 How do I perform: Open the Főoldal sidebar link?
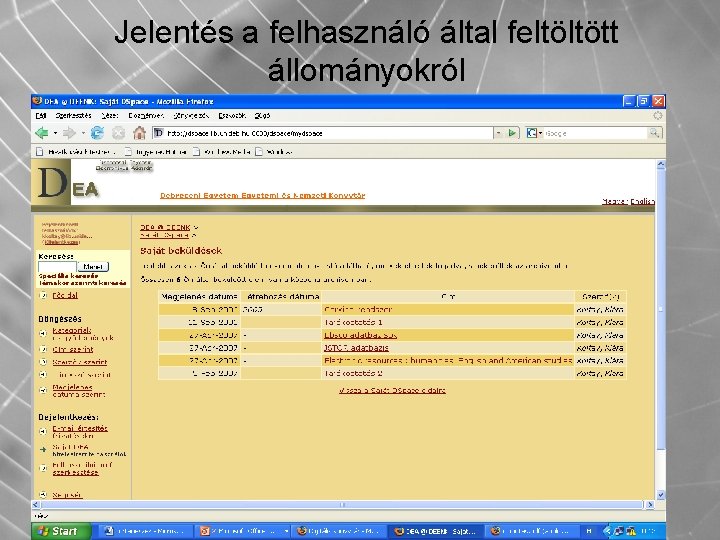tap(65, 295)
